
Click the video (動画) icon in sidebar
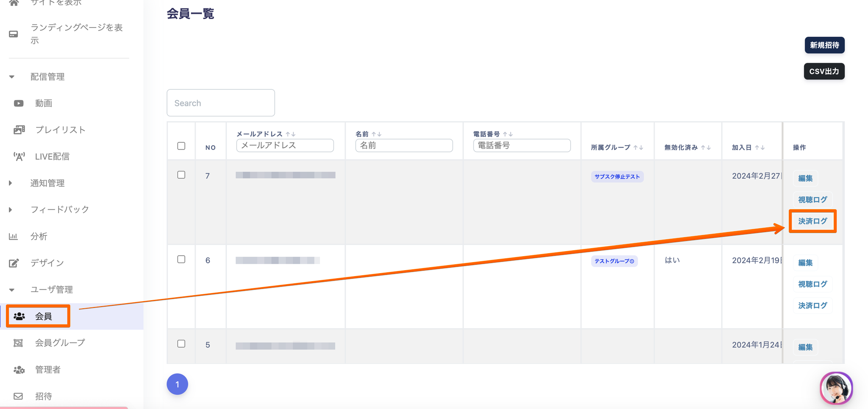(x=19, y=103)
